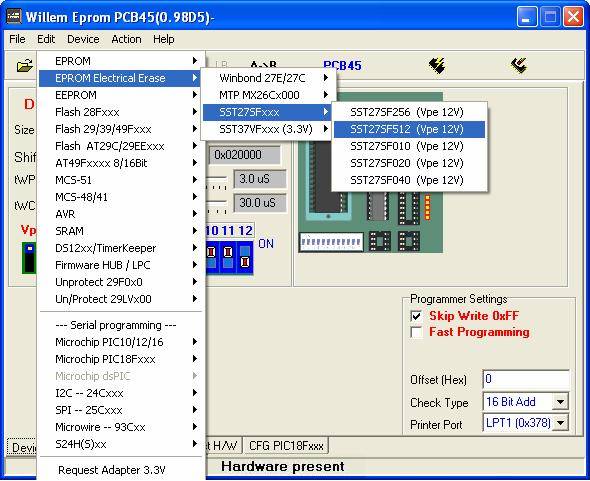Viewport: 590px width, 481px height.
Task: Click the 30.0 uS timing value
Action: (x=260, y=203)
